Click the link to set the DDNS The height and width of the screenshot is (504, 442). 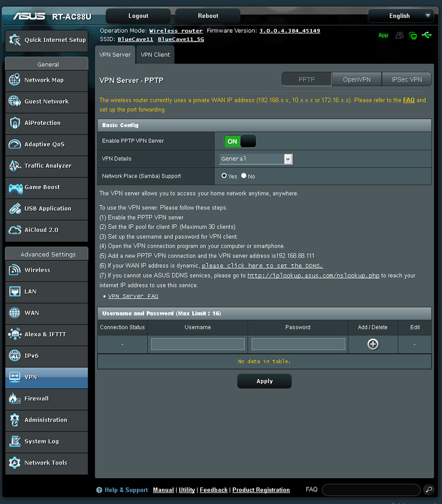[x=262, y=266]
